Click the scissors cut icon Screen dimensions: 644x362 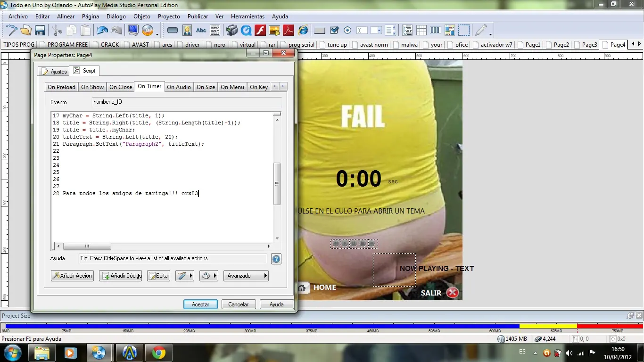57,31
